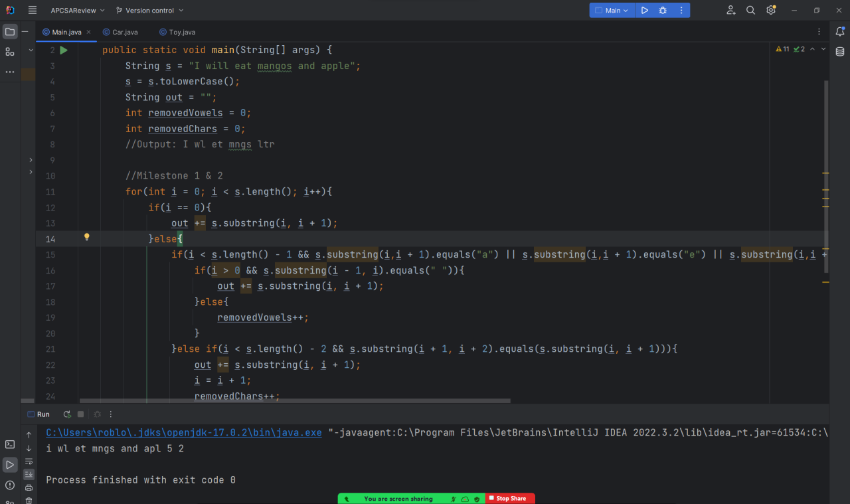Screen dimensions: 850x504
Task: Expand the APCSAReview project dropdown
Action: pos(78,11)
